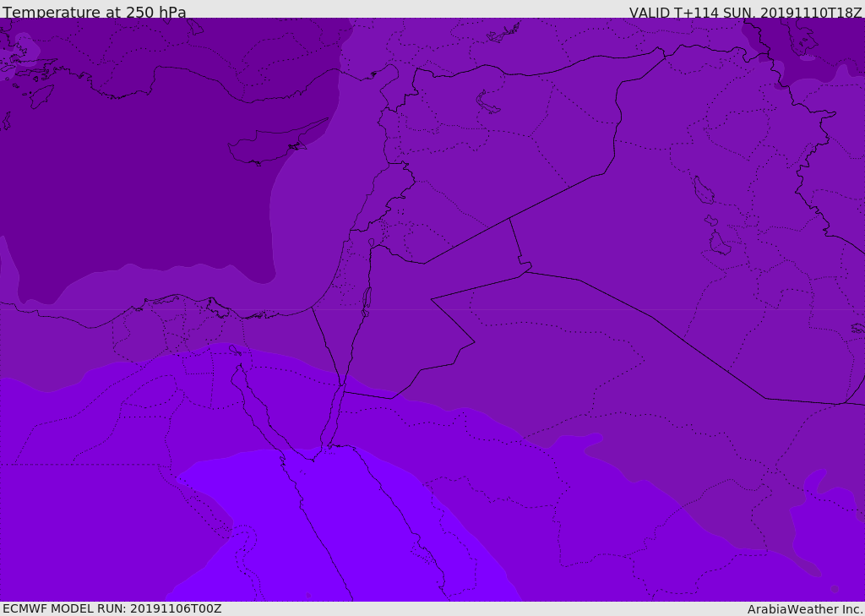Click the 'Temperature at 250 hPa' title text
This screenshot has width=865, height=616.
click(x=95, y=12)
